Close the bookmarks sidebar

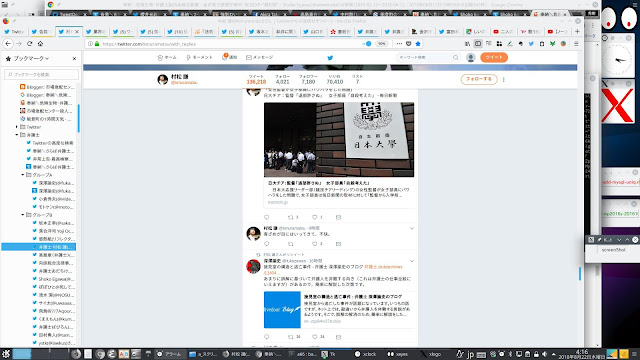point(74,58)
